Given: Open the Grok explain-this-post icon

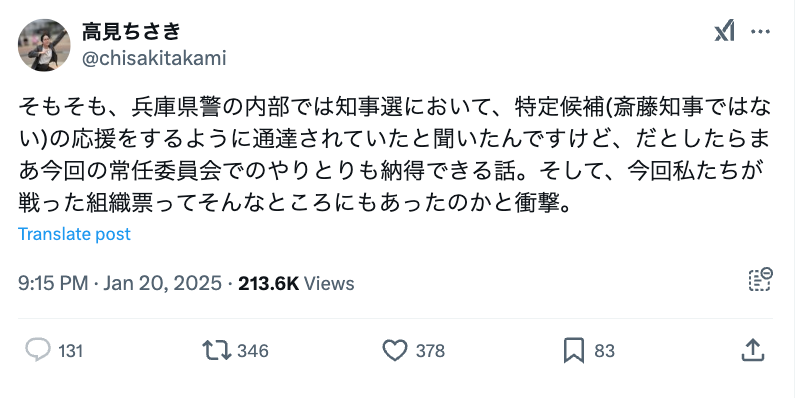Looking at the screenshot, I should pyautogui.click(x=724, y=31).
